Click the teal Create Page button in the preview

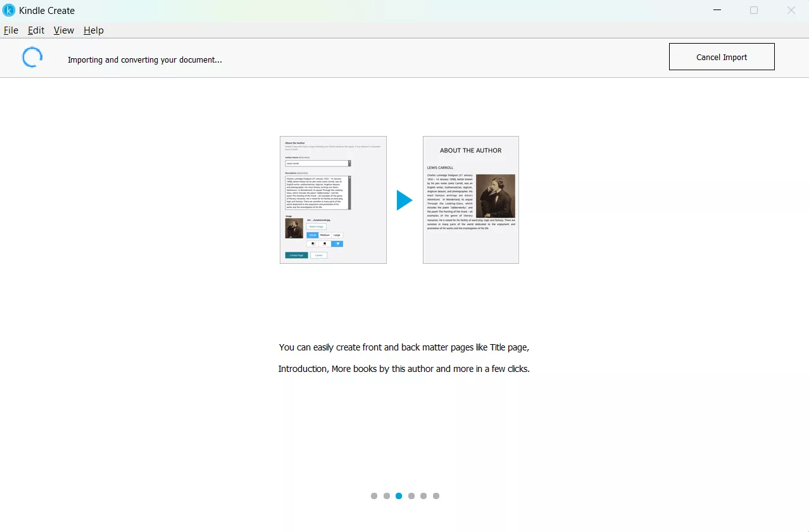[296, 255]
